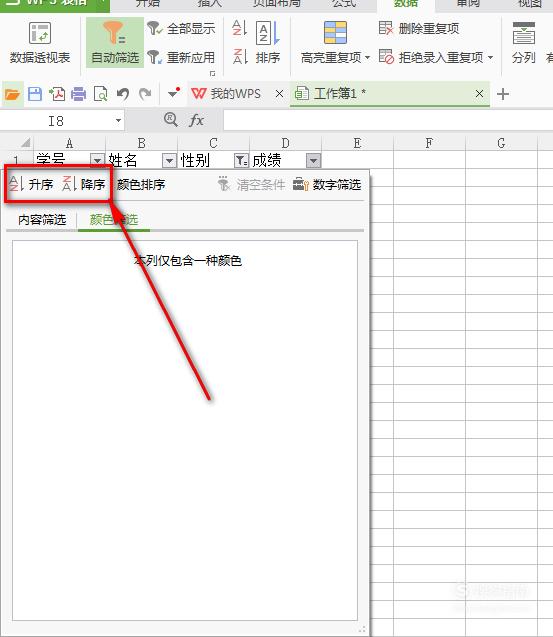Export to PDF icon
Image resolution: width=553 pixels, height=637 pixels.
[57, 94]
